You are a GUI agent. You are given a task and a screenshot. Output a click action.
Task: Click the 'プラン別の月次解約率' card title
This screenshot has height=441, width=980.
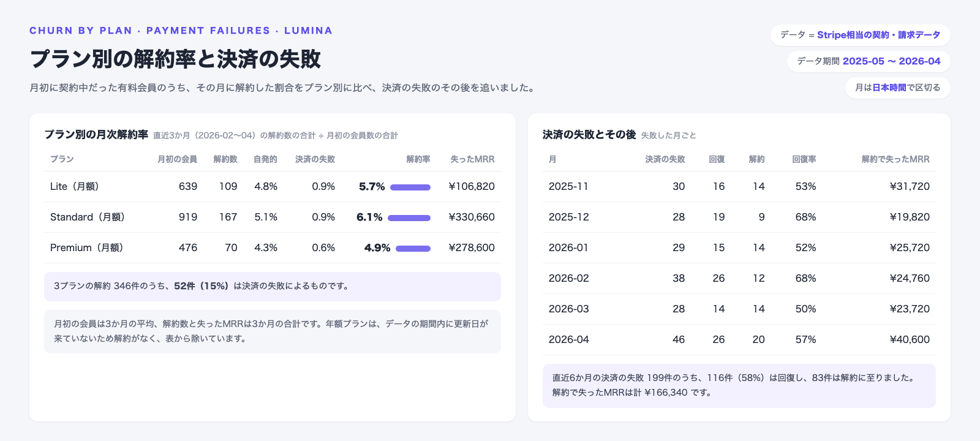tap(96, 135)
